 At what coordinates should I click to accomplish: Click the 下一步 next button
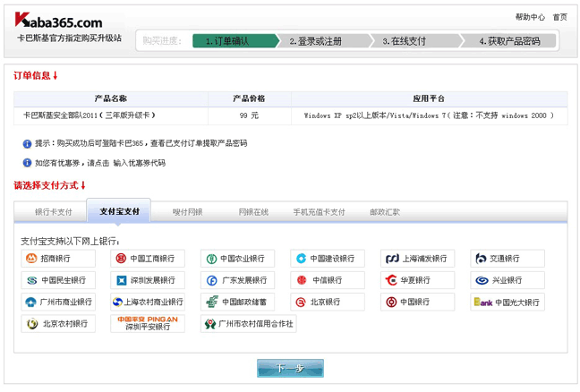pyautogui.click(x=290, y=369)
